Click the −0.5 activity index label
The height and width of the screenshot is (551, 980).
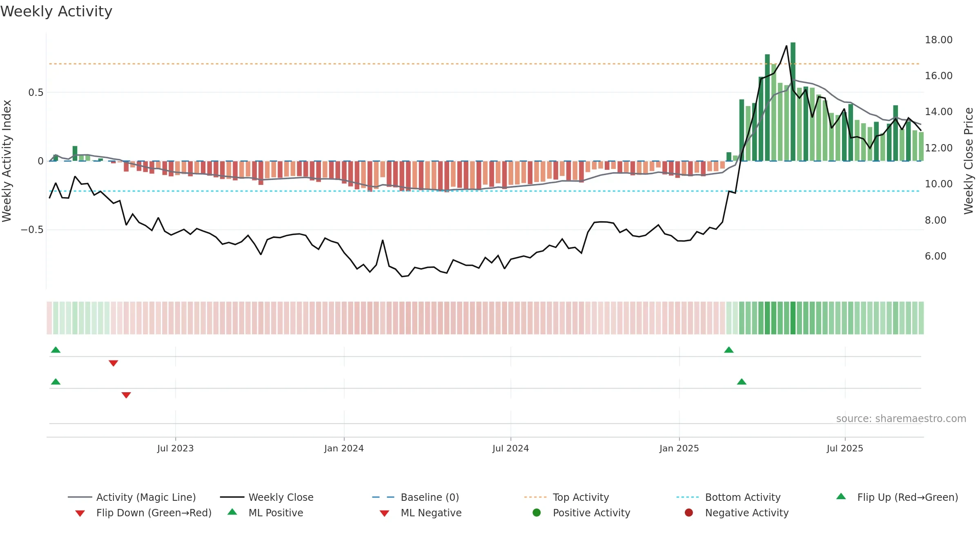click(x=32, y=230)
